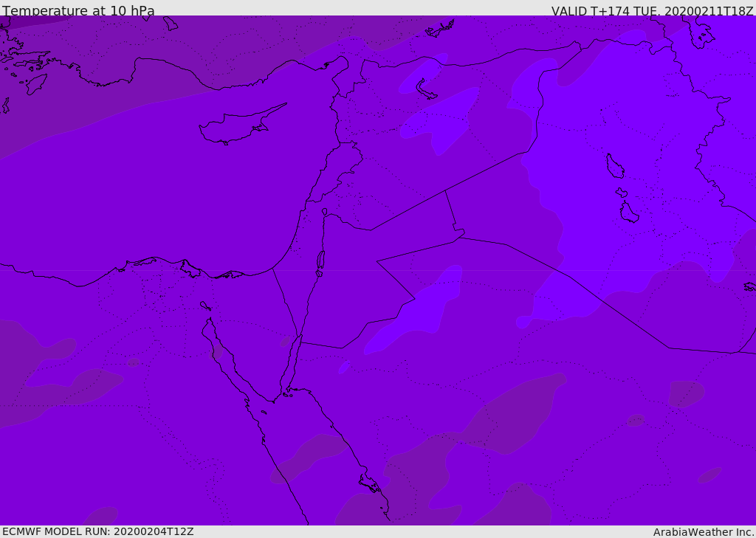Click the island of Cyprus on map

click(x=241, y=125)
